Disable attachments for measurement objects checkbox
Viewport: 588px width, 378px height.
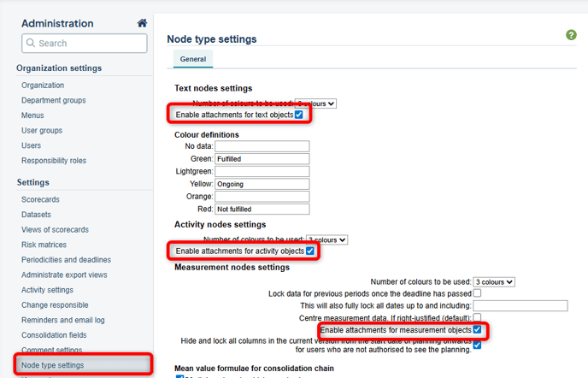[x=478, y=329]
